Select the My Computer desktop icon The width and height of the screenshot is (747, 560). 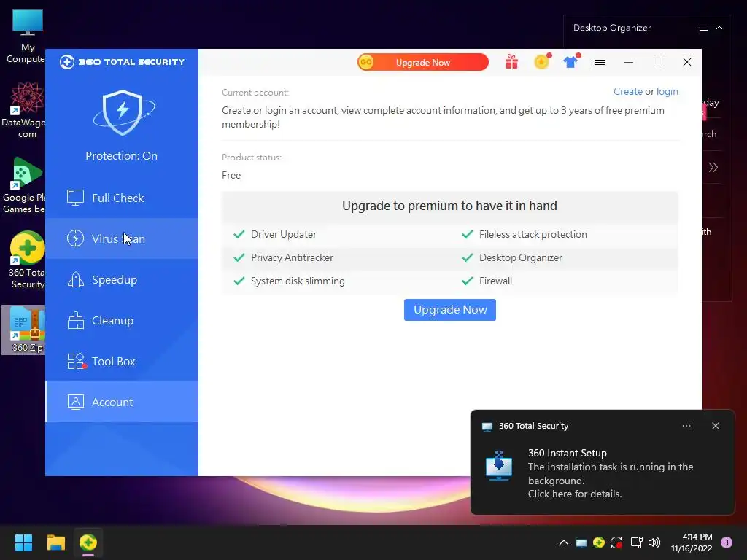(27, 36)
